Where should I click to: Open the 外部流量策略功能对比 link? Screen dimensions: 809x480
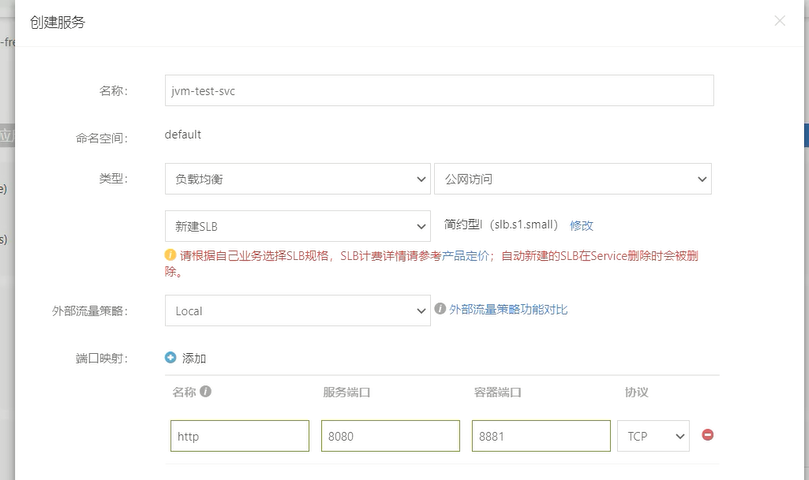point(508,310)
